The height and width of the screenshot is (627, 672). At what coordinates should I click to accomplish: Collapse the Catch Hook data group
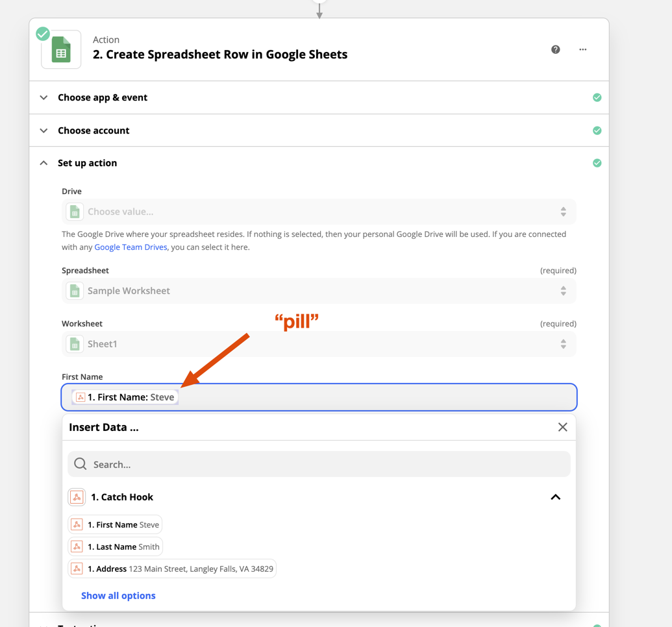(555, 497)
